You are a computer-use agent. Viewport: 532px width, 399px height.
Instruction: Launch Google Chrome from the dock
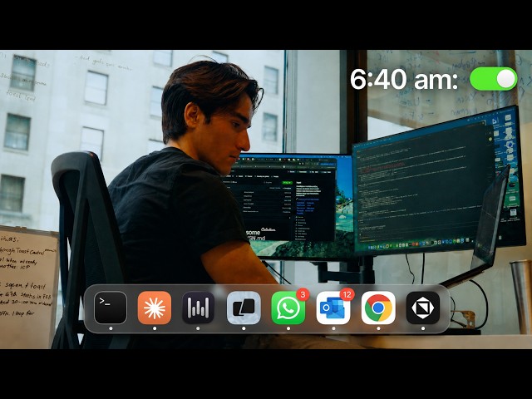[x=378, y=308]
